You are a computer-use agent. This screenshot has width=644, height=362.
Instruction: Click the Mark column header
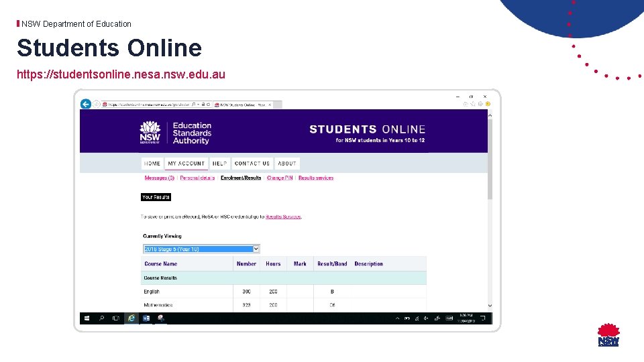300,263
